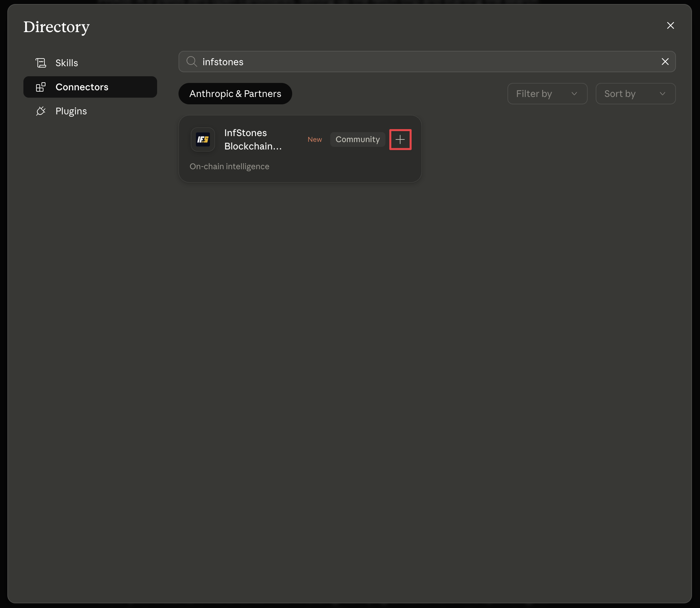
Task: Open the InfStones Blockchain connector title
Action: (x=253, y=139)
